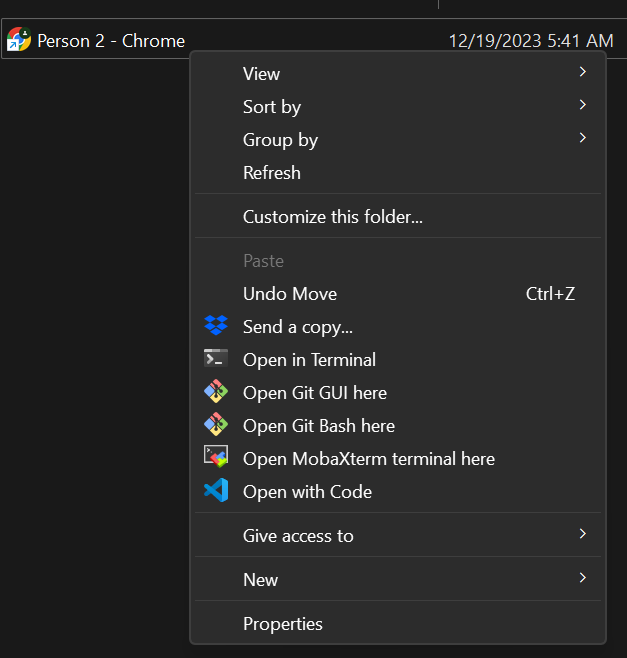
Task: Click the Dropbox icon beside Send a copy
Action: point(216,326)
